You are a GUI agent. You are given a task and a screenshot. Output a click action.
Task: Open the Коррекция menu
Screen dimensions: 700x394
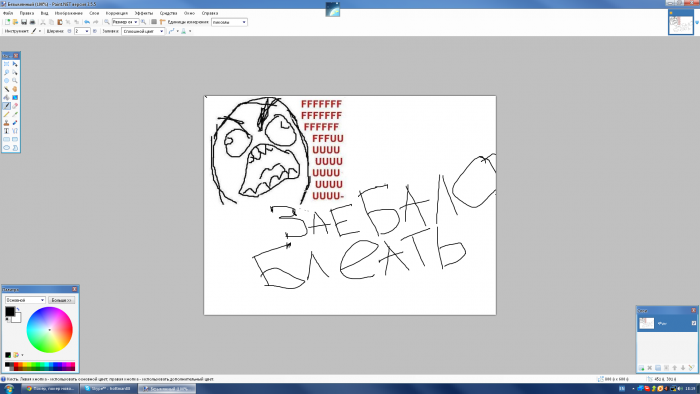pos(117,13)
